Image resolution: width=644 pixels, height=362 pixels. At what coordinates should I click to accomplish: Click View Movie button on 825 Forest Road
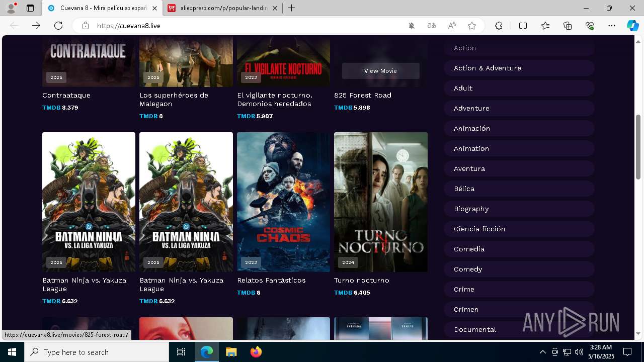[x=380, y=71]
